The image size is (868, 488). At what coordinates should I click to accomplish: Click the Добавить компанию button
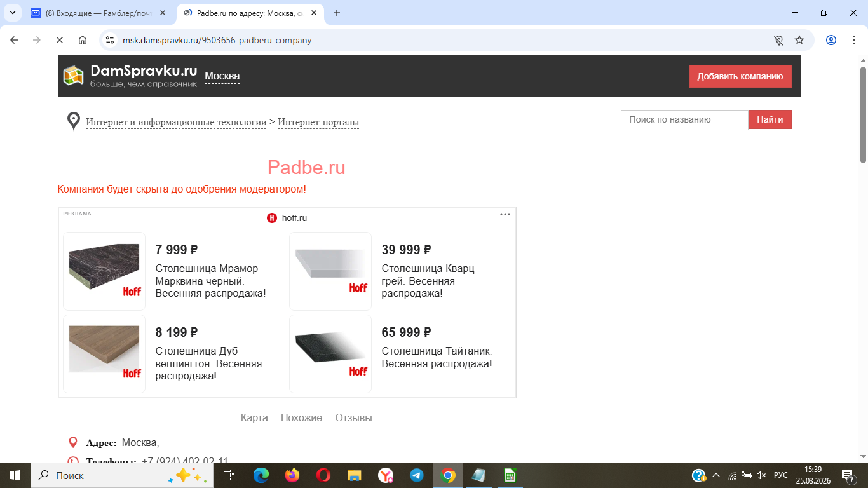click(740, 76)
